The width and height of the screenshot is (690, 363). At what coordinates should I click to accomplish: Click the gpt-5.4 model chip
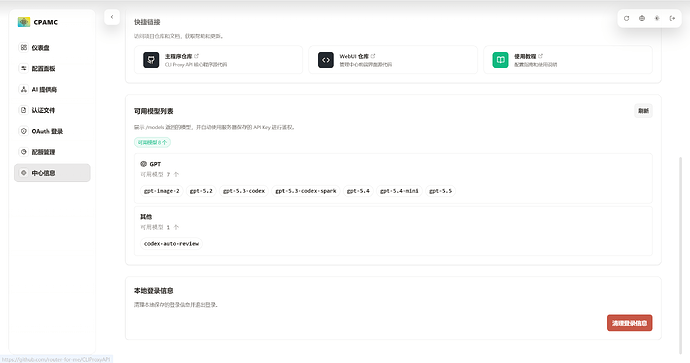pyautogui.click(x=358, y=191)
